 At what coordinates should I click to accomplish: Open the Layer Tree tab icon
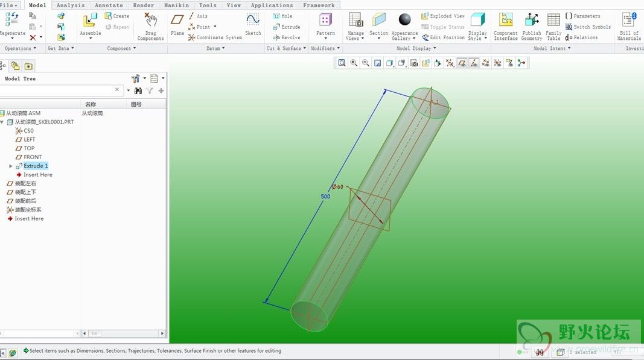coord(15,66)
